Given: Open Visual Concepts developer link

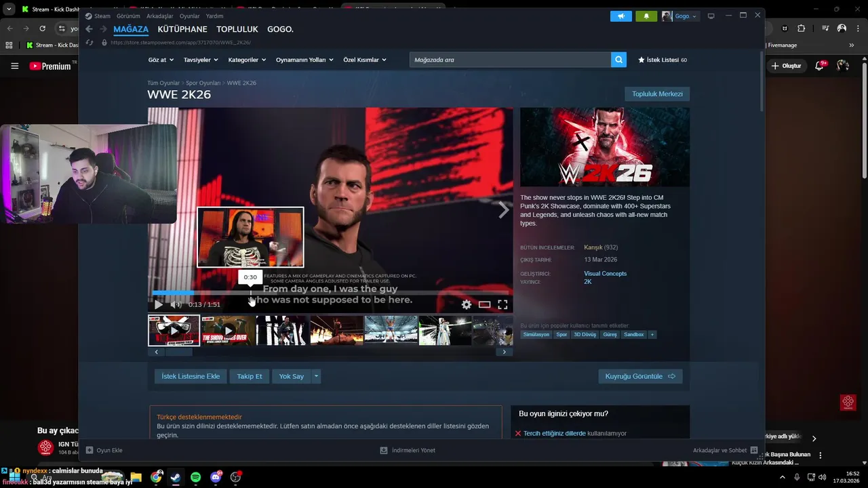Looking at the screenshot, I should [x=605, y=274].
